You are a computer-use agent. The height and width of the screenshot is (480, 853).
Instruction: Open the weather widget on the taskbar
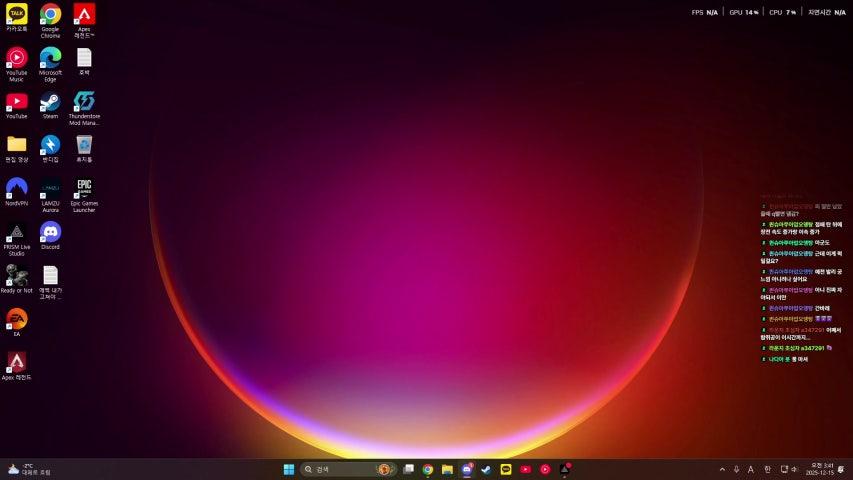[x=28, y=469]
